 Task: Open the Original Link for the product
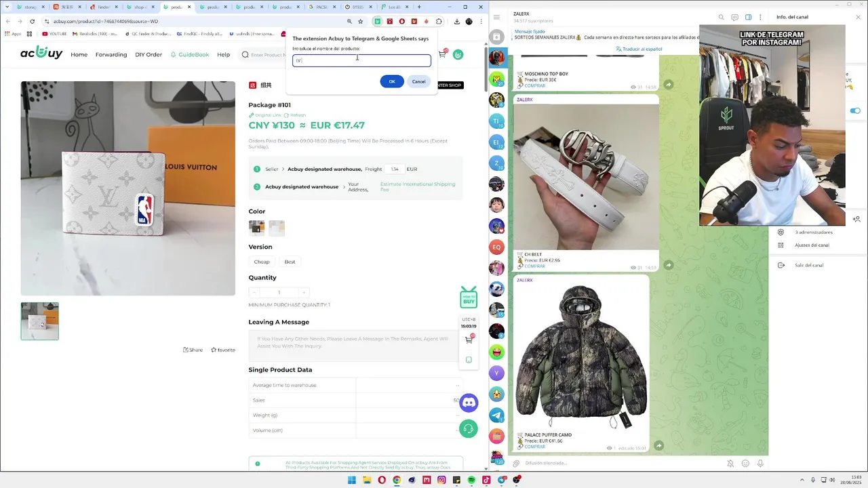pos(264,115)
